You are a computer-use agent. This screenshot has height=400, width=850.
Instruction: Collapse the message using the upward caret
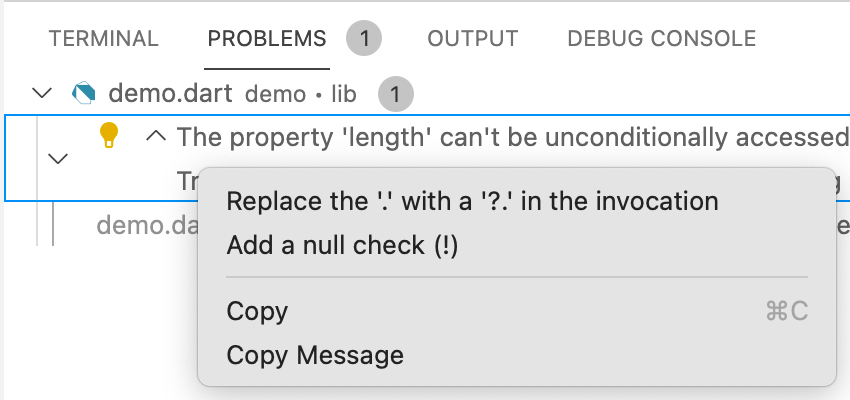click(x=156, y=137)
